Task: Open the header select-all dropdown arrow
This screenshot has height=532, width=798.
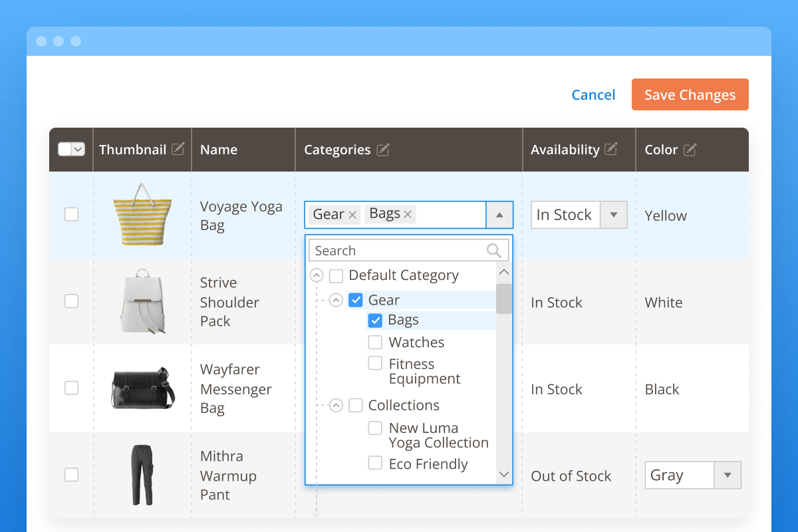Action: click(x=78, y=149)
